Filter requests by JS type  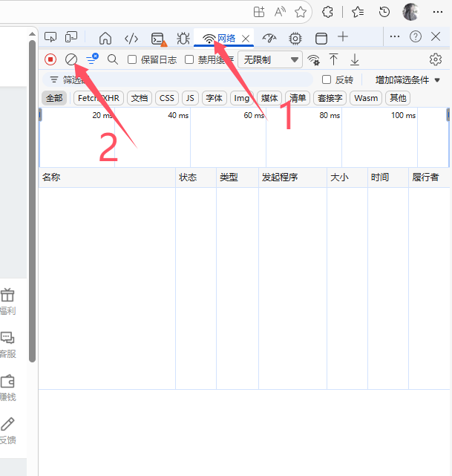190,98
